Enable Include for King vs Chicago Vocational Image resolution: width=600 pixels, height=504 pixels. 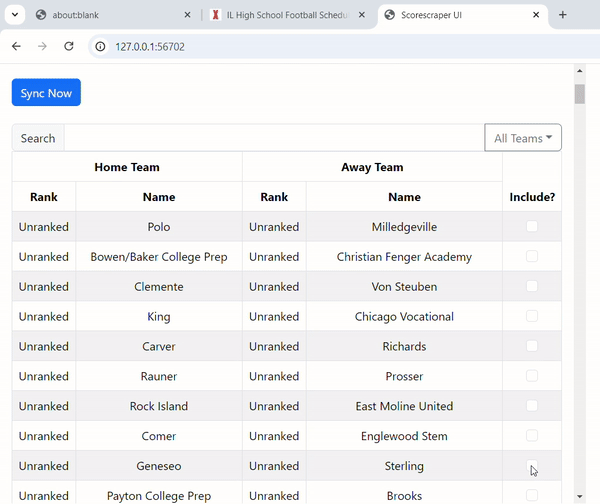pos(532,316)
